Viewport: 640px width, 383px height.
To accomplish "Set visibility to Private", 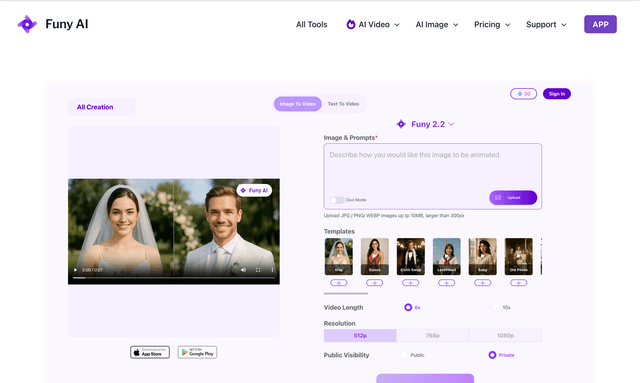I will pyautogui.click(x=492, y=355).
